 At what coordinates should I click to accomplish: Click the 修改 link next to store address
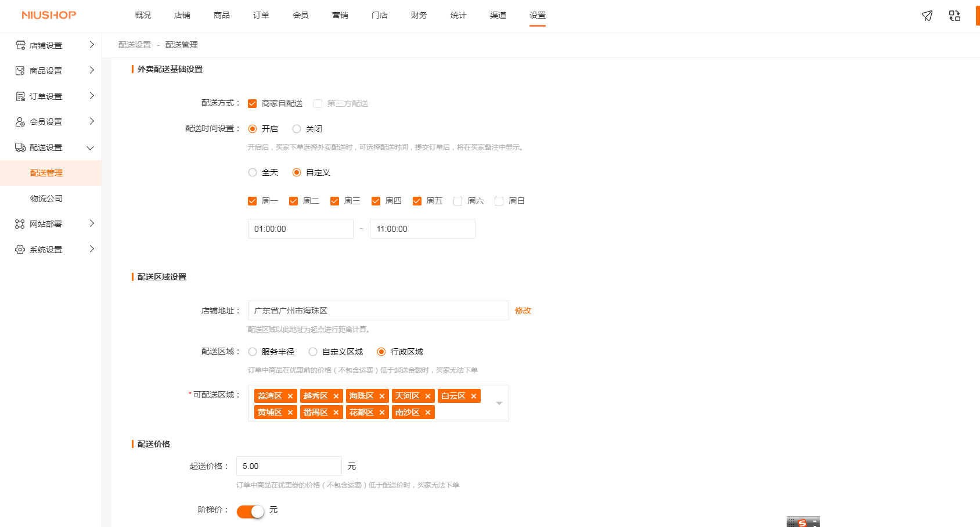click(523, 311)
